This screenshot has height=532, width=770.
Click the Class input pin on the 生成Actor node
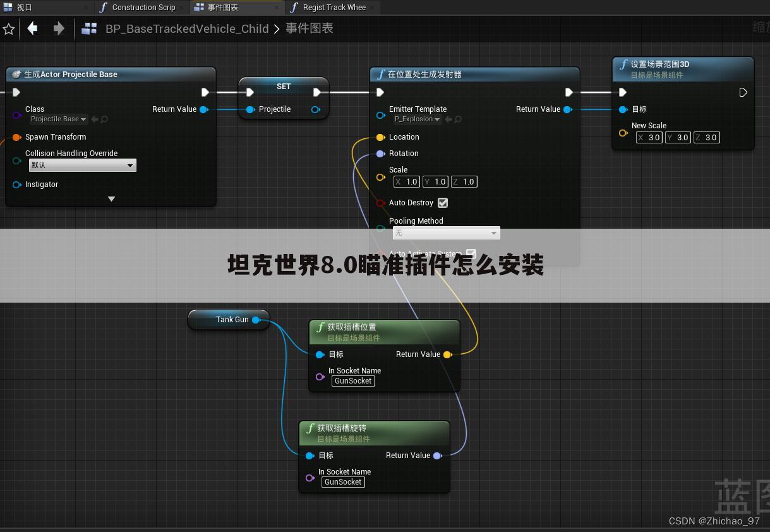(17, 115)
